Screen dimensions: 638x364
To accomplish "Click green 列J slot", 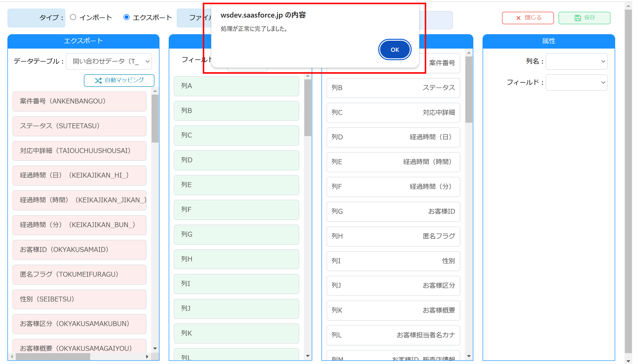I will [x=236, y=309].
